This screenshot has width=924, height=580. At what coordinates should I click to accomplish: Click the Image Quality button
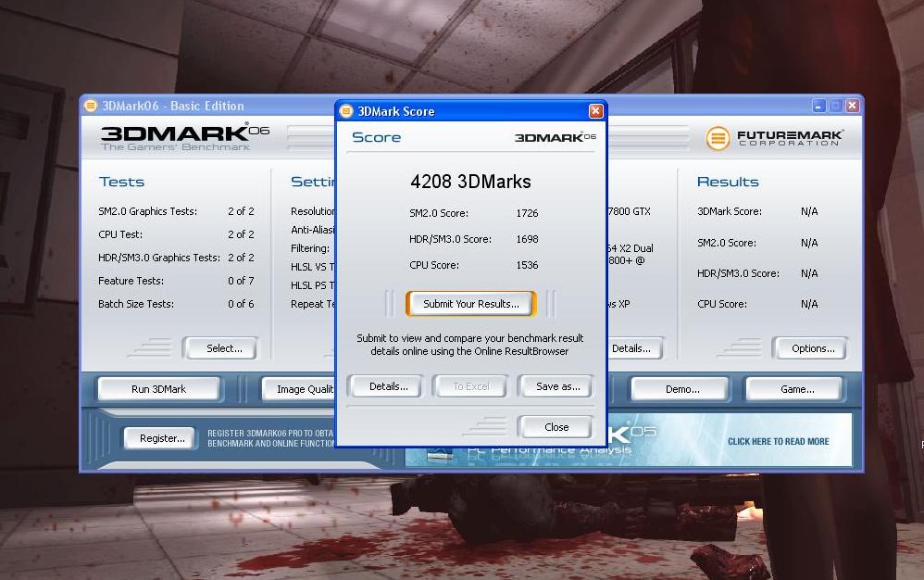[x=298, y=389]
